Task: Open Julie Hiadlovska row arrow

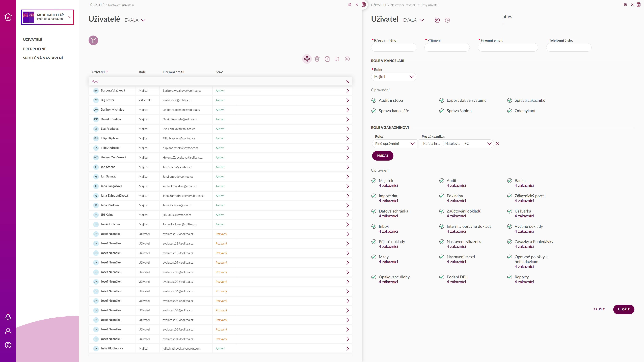Action: coord(347,349)
